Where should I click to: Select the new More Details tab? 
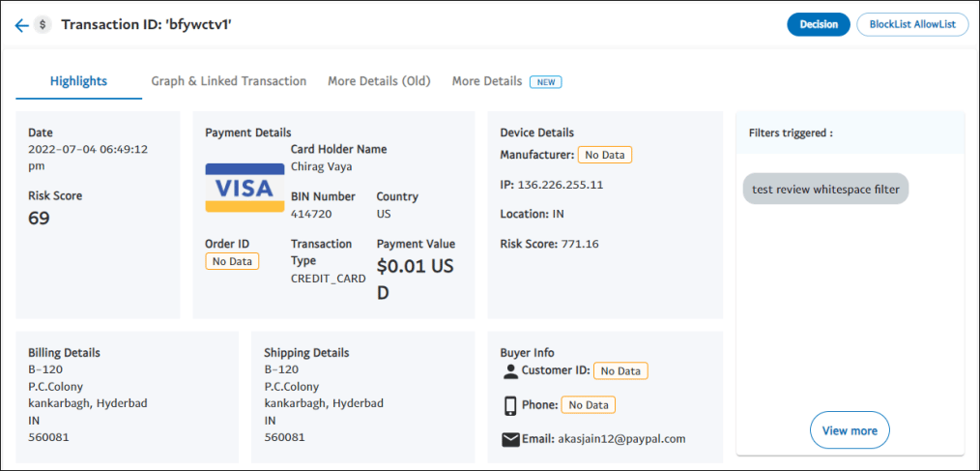[487, 81]
